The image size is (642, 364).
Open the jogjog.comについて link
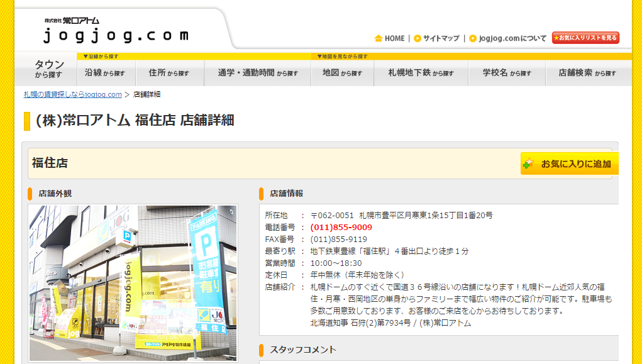click(x=512, y=38)
